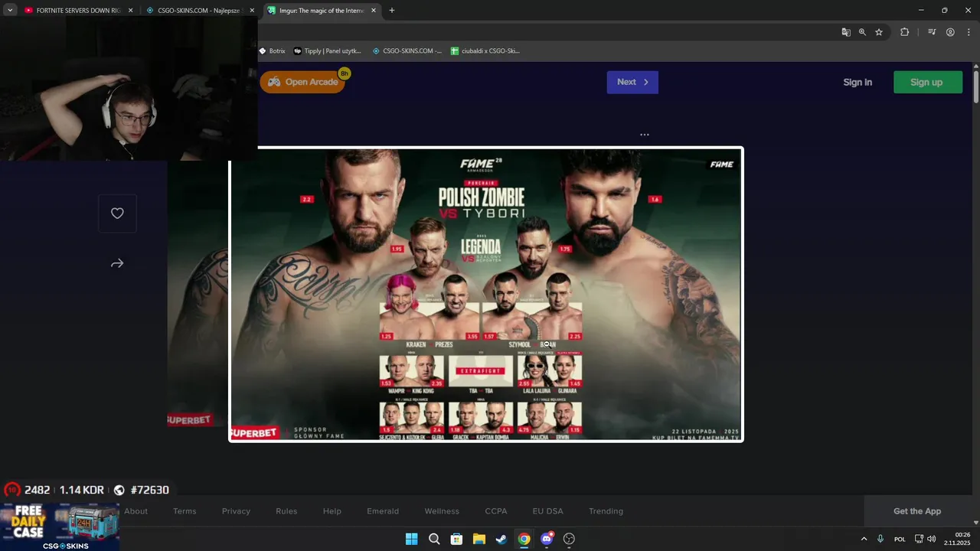Click the microphone tray icon
Image resolution: width=980 pixels, height=551 pixels.
[880, 539]
